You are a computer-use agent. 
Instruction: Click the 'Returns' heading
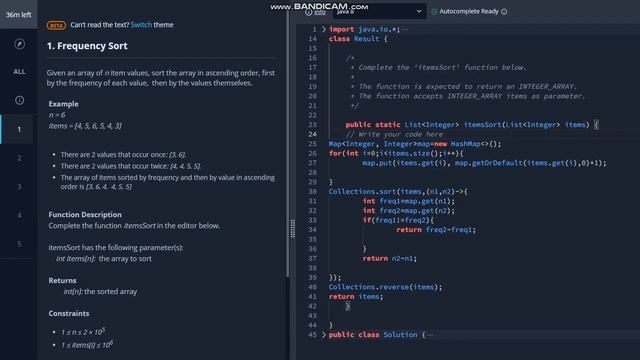[x=62, y=280]
